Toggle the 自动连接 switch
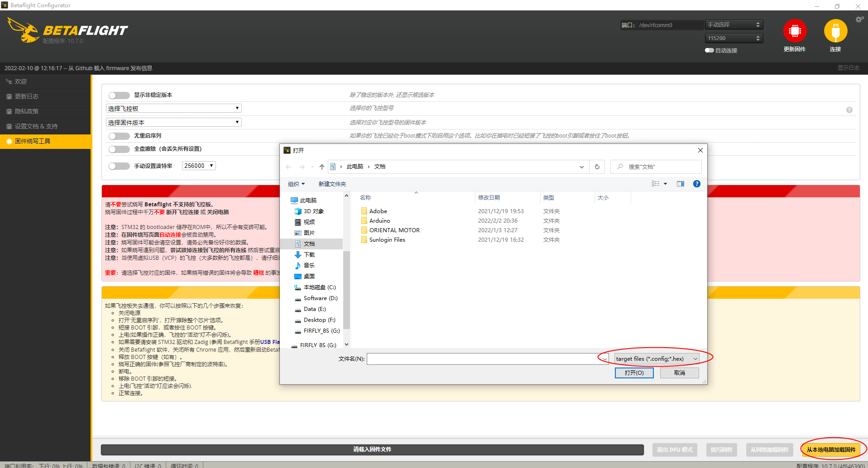The height and width of the screenshot is (468, 868). tap(709, 50)
